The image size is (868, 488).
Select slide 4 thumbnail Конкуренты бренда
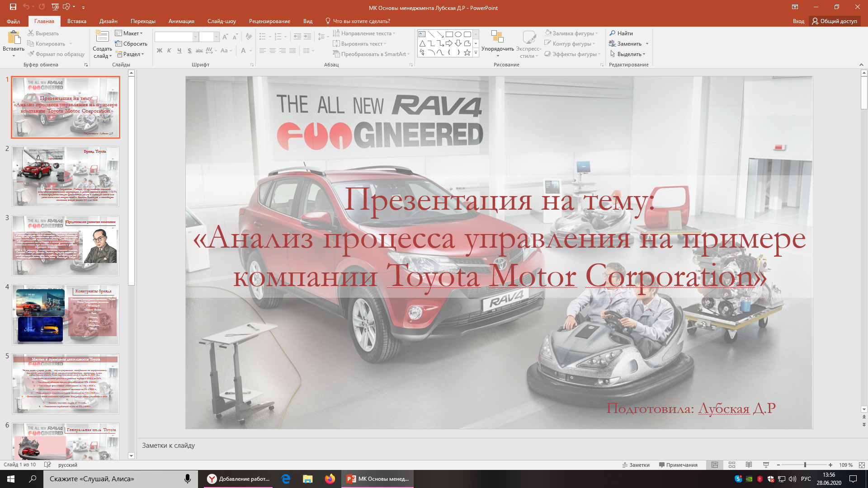pos(66,314)
